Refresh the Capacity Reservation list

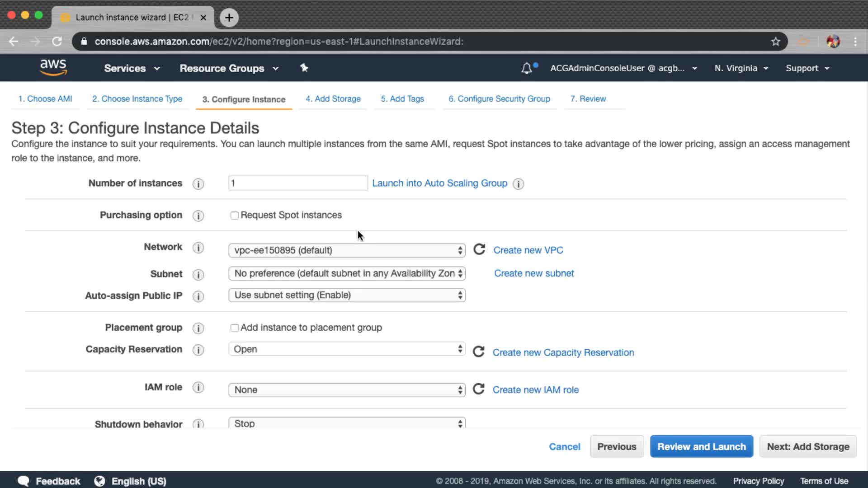tap(478, 352)
